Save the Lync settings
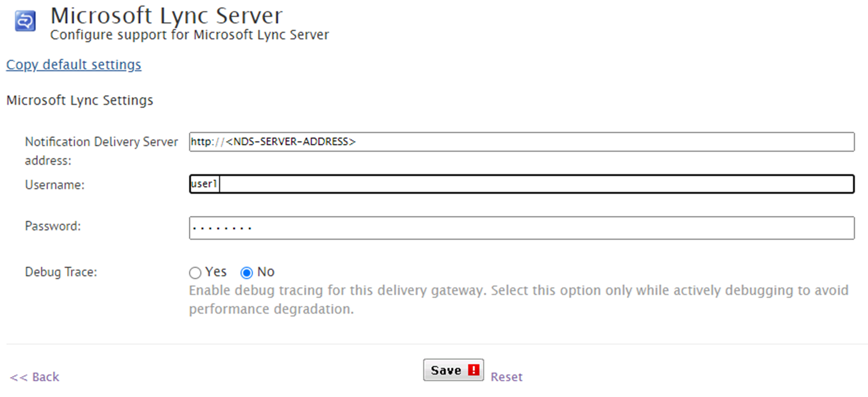Image resolution: width=868 pixels, height=397 pixels. (454, 370)
